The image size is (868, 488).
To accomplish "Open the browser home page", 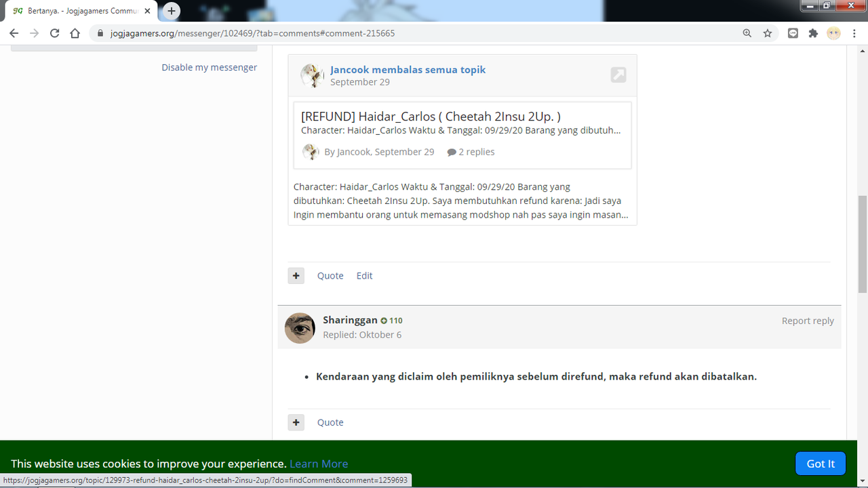I will 75,33.
